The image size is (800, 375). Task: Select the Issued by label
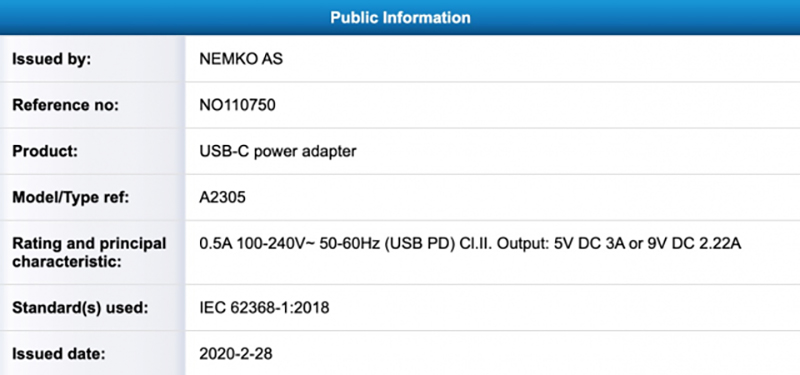[52, 59]
